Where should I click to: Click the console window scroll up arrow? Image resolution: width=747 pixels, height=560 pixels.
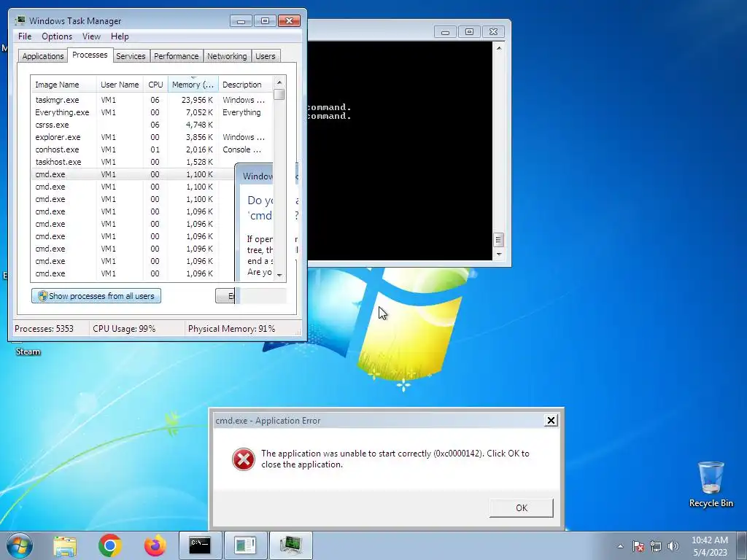(x=498, y=47)
